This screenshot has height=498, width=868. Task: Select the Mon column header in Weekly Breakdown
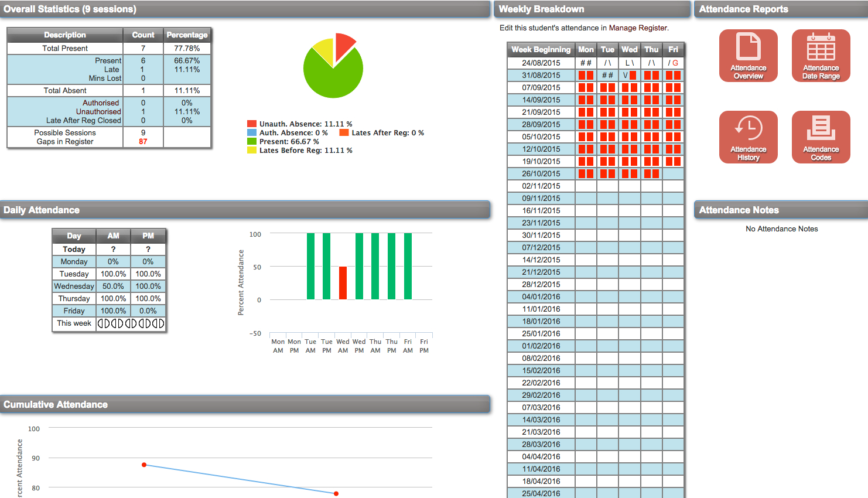pos(586,49)
